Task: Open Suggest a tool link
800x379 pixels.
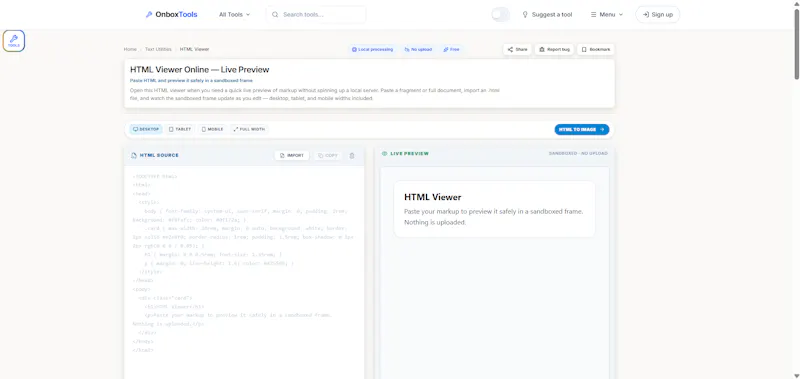Action: point(547,14)
